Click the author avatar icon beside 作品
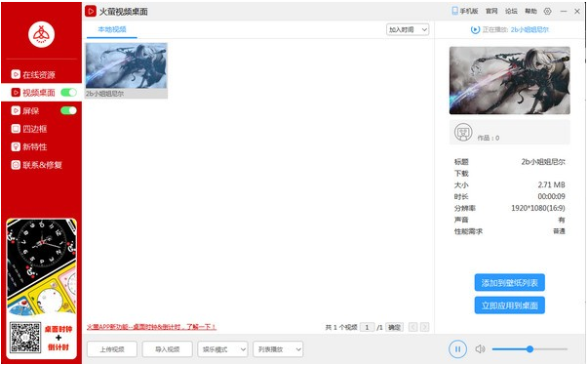Screen dimensions: 588x365 coord(463,132)
